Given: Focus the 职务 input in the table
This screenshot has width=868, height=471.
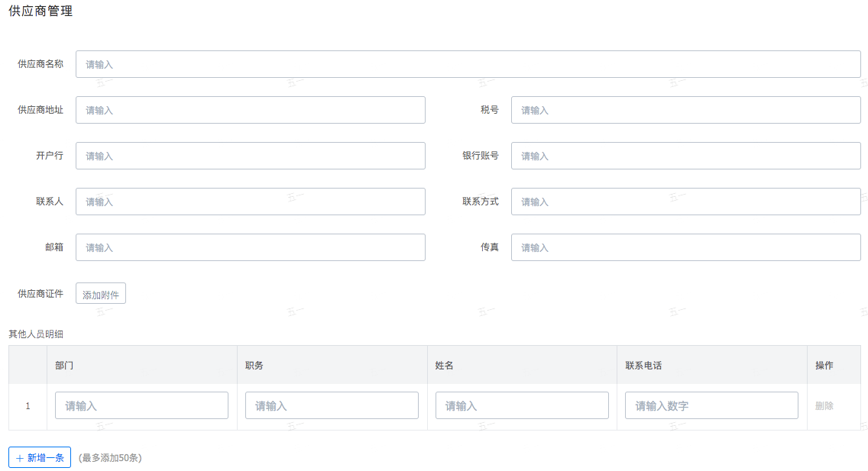Looking at the screenshot, I should [332, 405].
